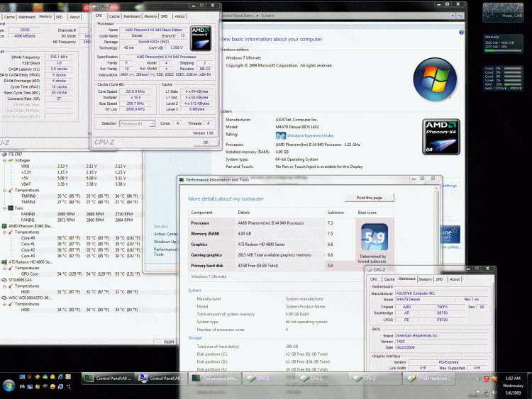Open the Processor #1 selection dropdown

click(152, 124)
